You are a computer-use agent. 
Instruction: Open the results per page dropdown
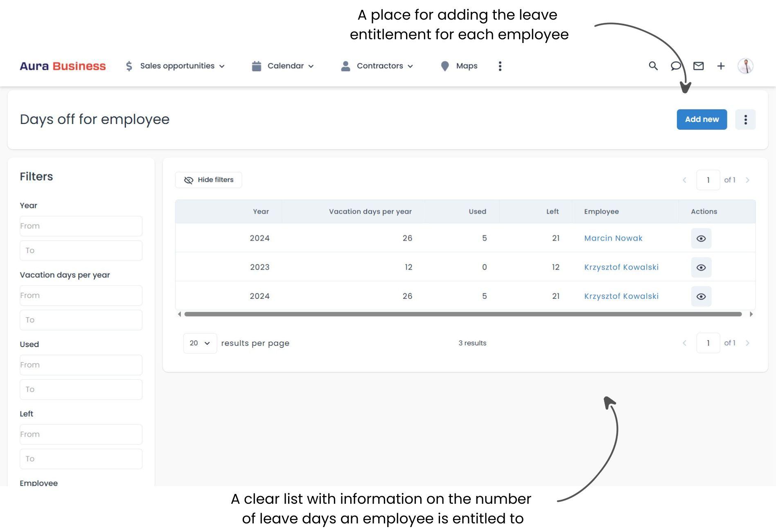point(200,343)
